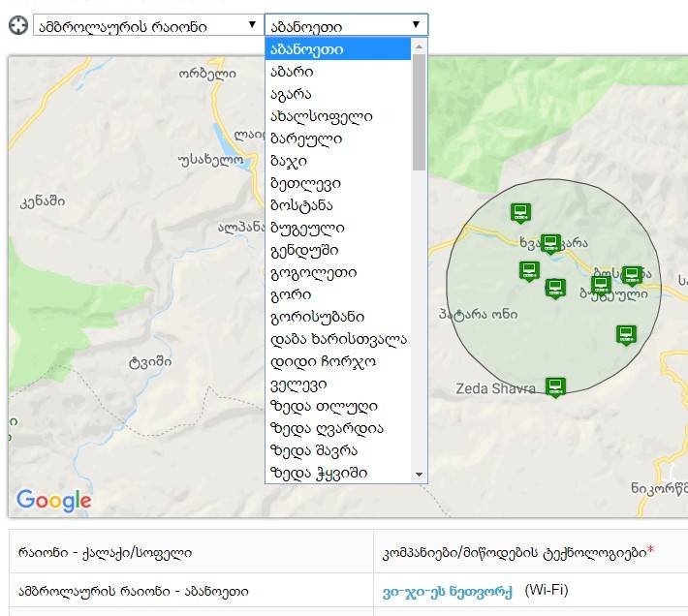This screenshot has width=688, height=616.
Task: Click the locate/crosshair icon beside the district dropdown
Action: (18, 25)
